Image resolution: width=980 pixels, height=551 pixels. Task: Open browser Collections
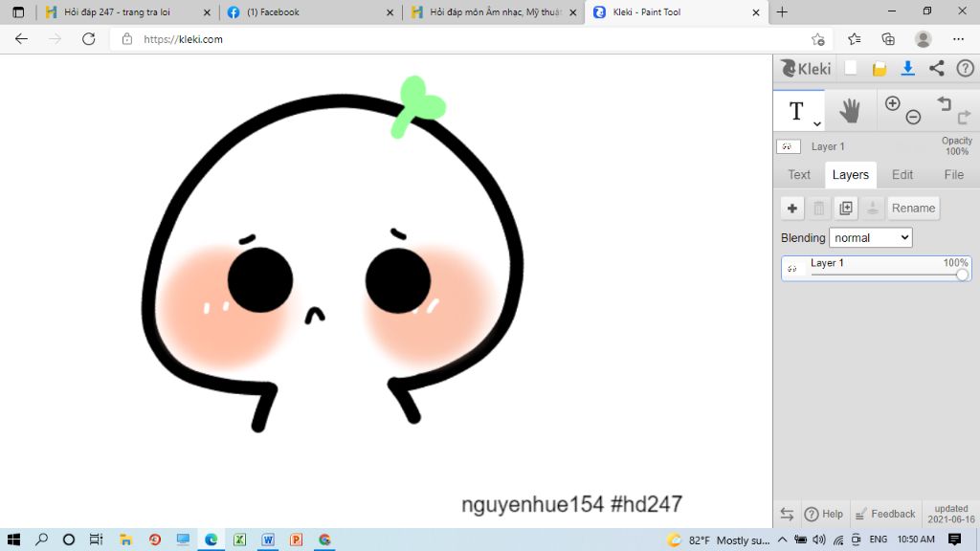click(888, 39)
